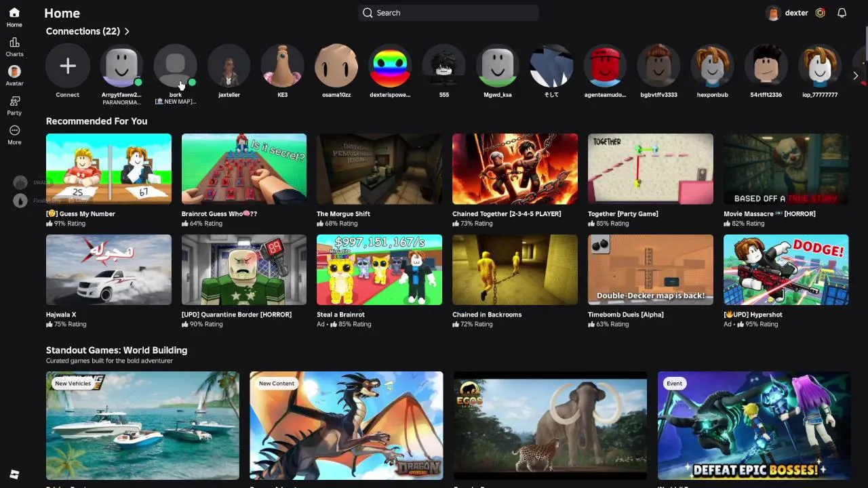Viewport: 868px width, 488px height.
Task: Open connection avatar Mgwd_ksa
Action: [x=498, y=66]
